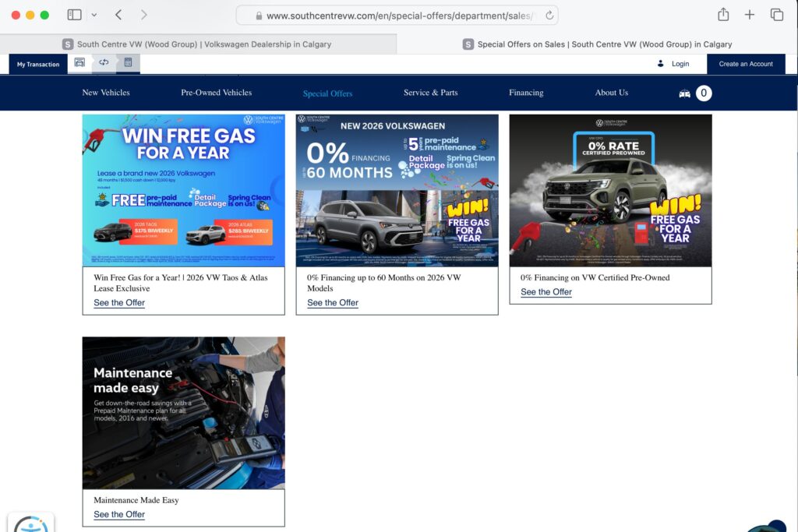Go back to the previous page
This screenshot has width=798, height=532.
pyautogui.click(x=118, y=15)
